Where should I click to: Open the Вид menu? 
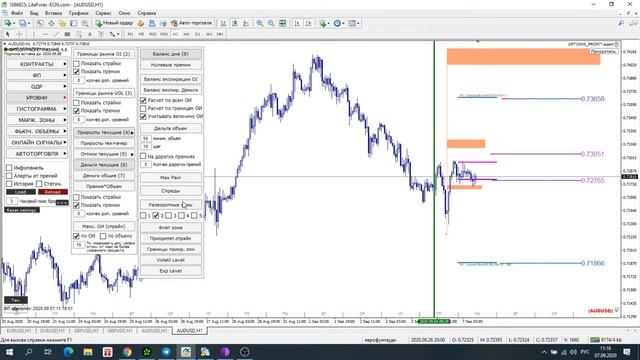click(x=34, y=13)
